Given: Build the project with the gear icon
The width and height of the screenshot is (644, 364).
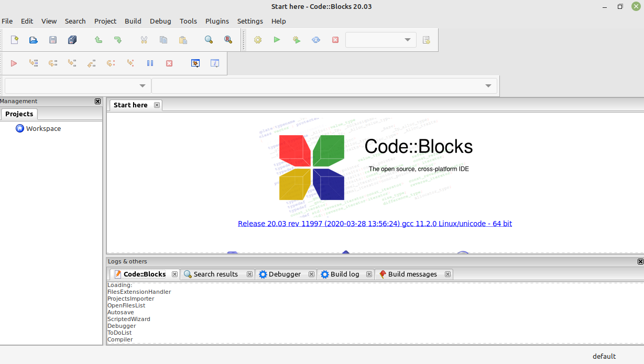Looking at the screenshot, I should [x=258, y=40].
